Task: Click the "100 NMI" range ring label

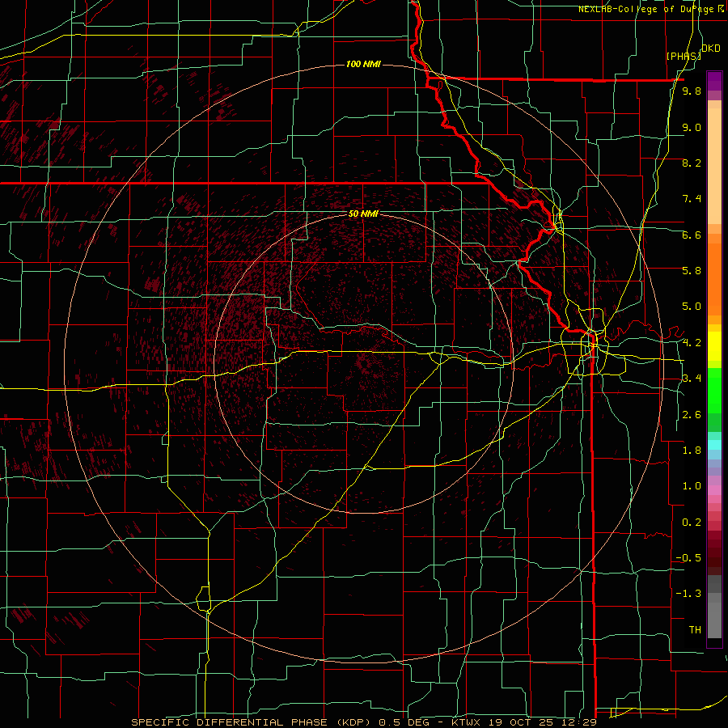Action: [x=363, y=64]
